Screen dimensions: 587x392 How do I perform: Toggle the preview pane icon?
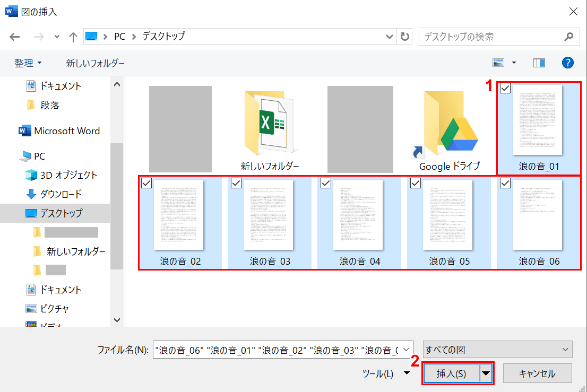click(x=539, y=63)
